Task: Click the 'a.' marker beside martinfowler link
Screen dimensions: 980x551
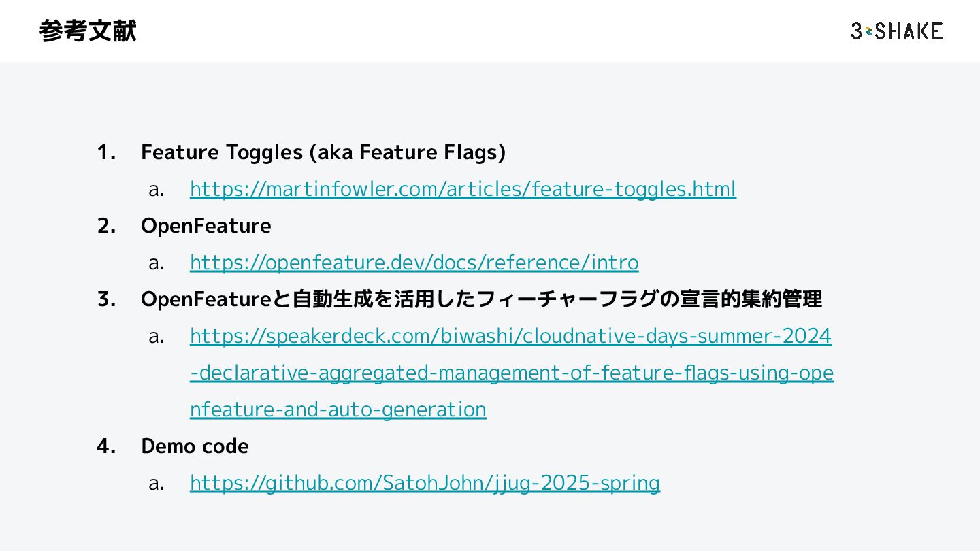Action: 157,190
